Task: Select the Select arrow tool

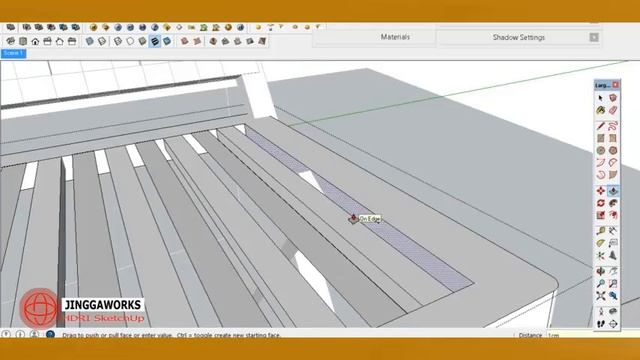Action: coord(600,98)
